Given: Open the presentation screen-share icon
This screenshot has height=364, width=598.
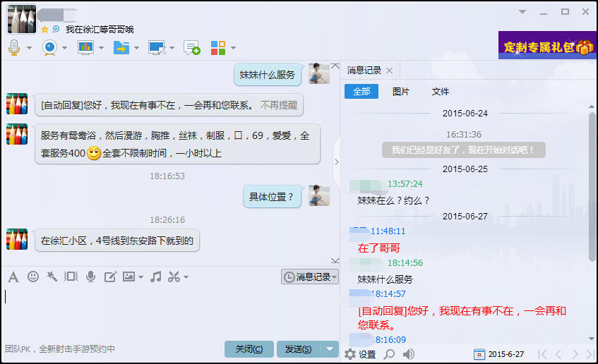Looking at the screenshot, I should pos(85,48).
